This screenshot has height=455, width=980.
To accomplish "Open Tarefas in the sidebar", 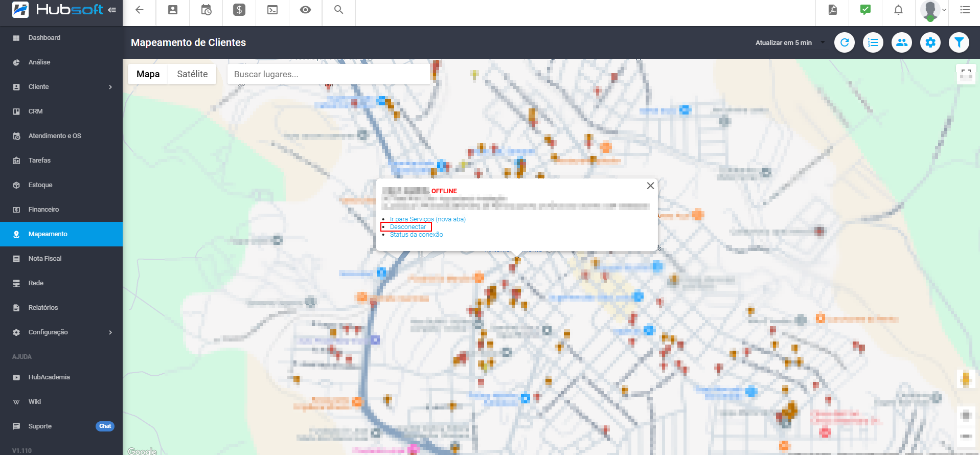I will pyautogui.click(x=61, y=161).
